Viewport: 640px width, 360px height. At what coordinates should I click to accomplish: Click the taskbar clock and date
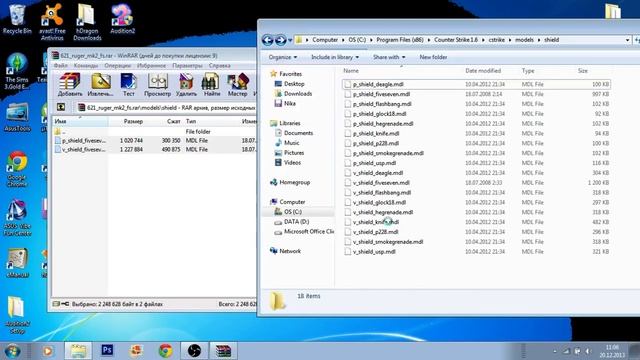point(613,351)
